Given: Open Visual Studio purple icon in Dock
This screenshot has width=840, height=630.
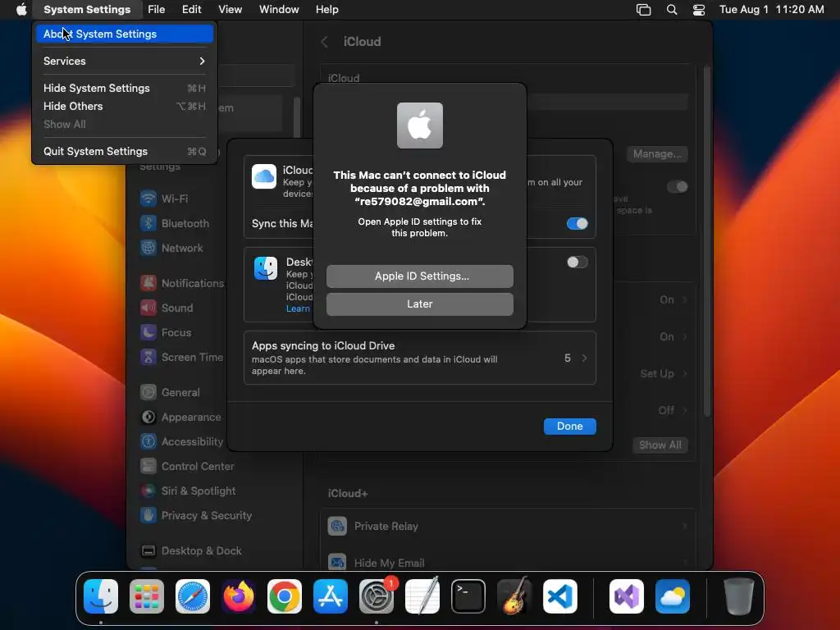Looking at the screenshot, I should point(626,596).
